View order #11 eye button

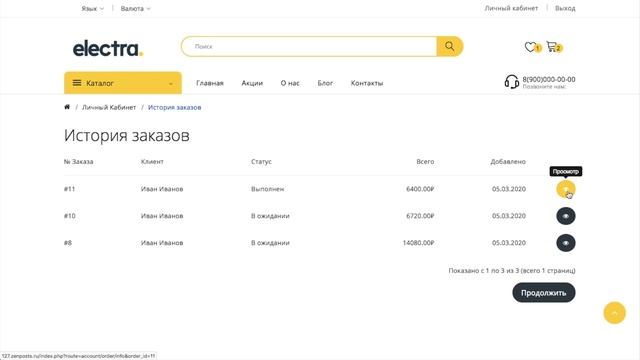[x=566, y=189]
